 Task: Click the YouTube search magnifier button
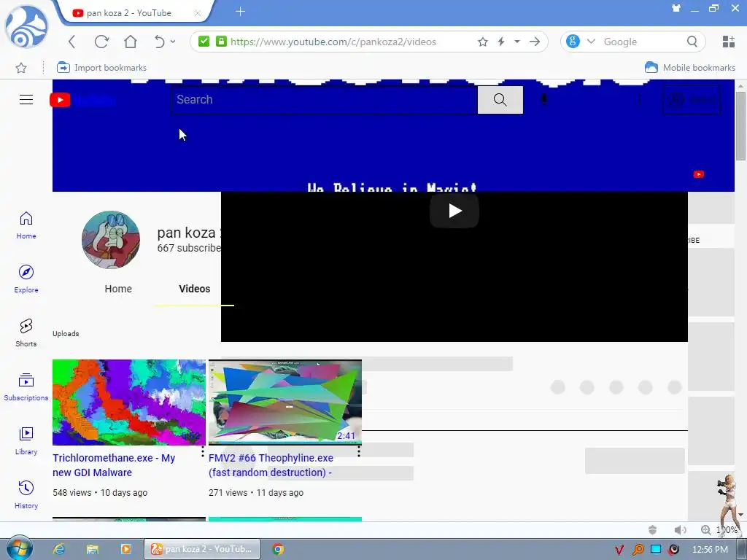500,99
